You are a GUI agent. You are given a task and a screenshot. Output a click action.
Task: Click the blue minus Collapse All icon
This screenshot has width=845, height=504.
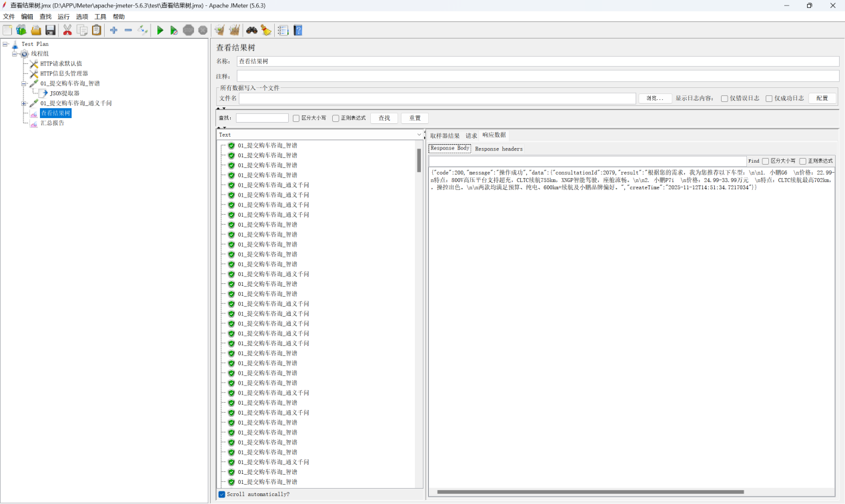pos(128,30)
